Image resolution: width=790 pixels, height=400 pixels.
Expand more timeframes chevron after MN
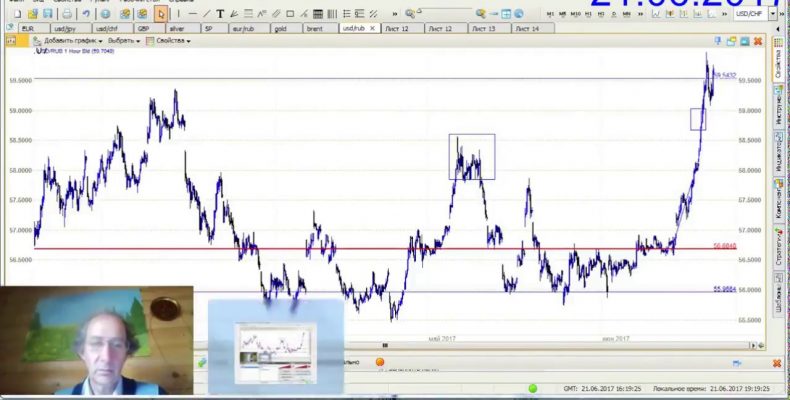coord(640,14)
